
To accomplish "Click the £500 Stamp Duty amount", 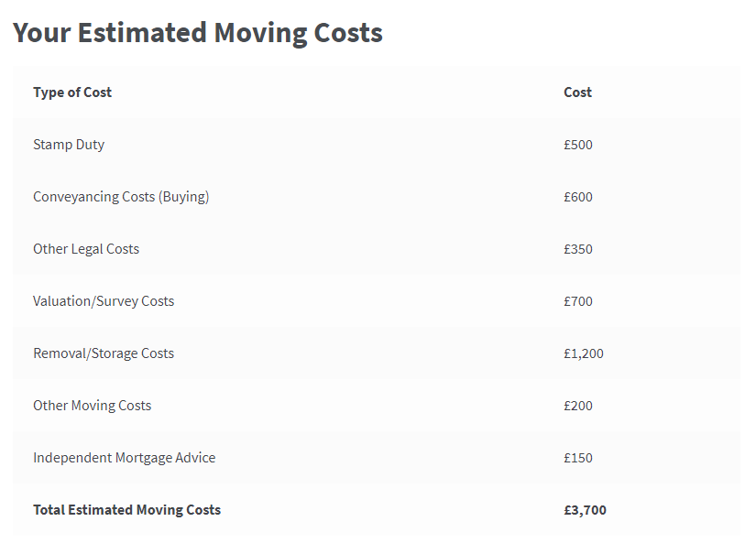I will pyautogui.click(x=578, y=145).
